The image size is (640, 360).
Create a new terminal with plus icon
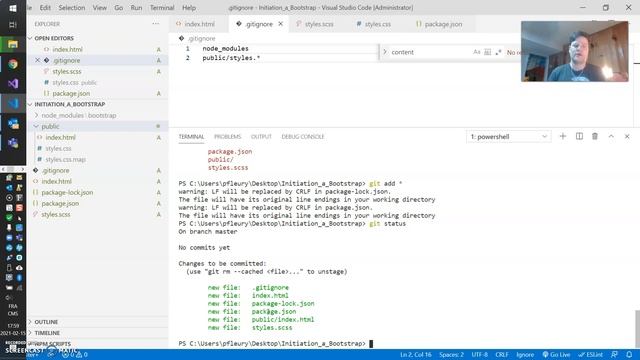tap(563, 136)
